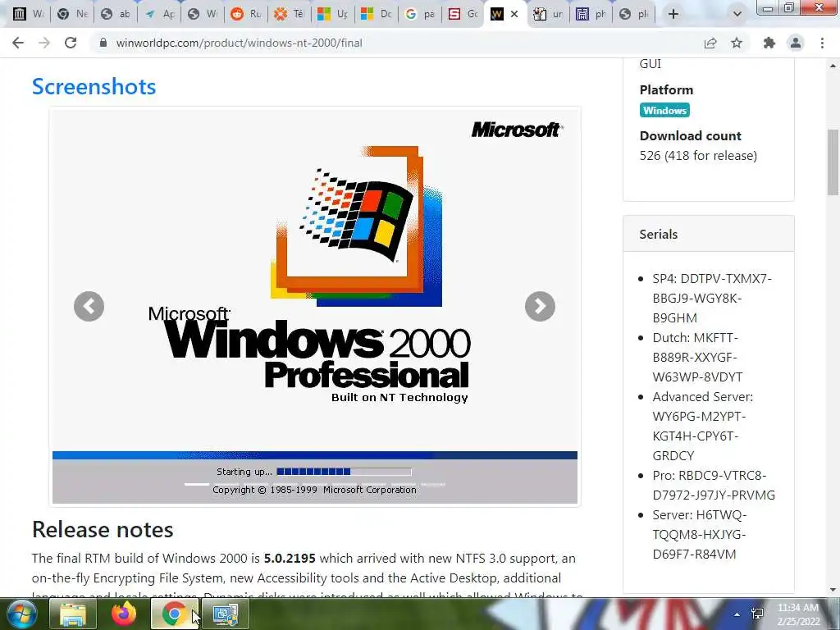Switch to the tab labeled 'Ne'
840x630 pixels.
coord(72,14)
